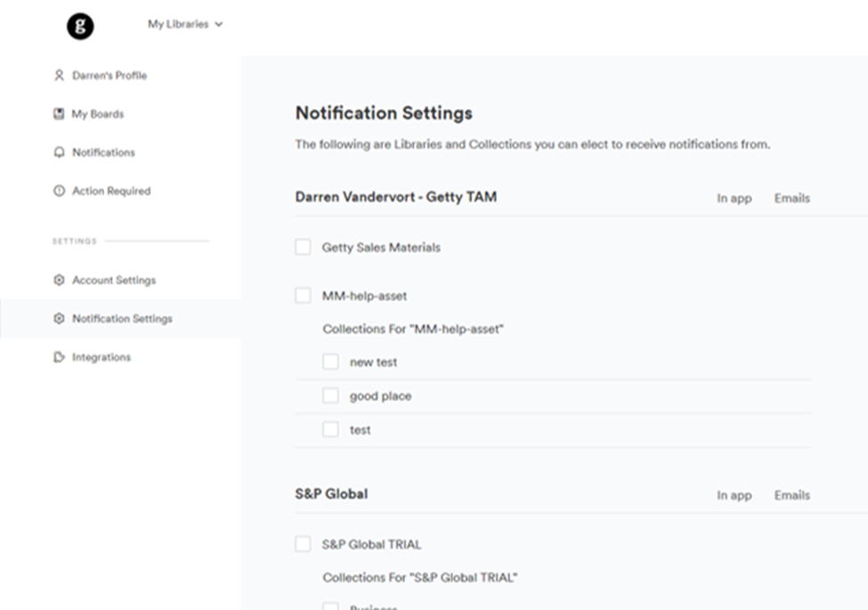Click the 'good place' collection label
This screenshot has width=868, height=610.
(380, 396)
